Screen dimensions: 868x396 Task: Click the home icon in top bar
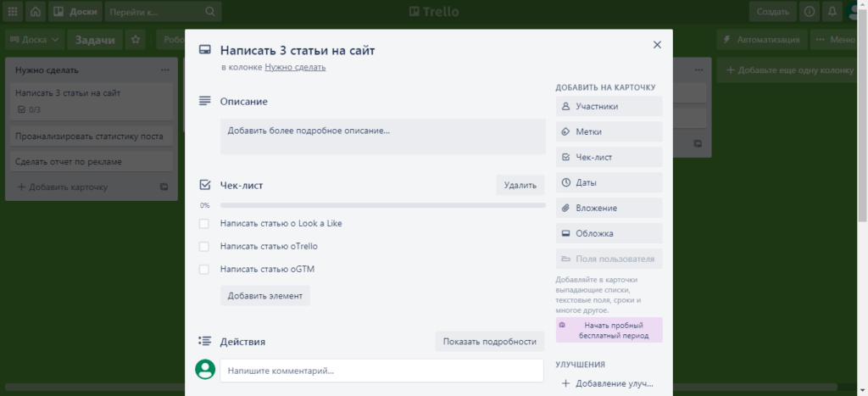pos(36,12)
